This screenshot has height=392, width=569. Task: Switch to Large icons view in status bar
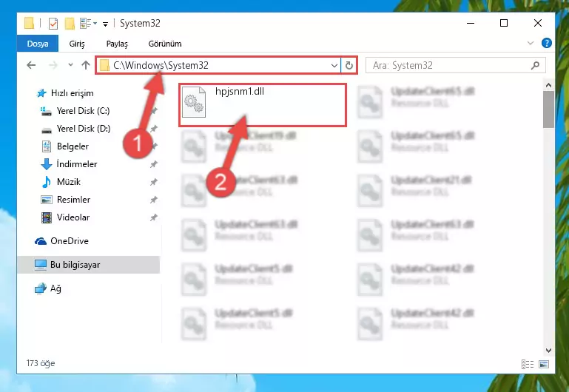[544, 364]
